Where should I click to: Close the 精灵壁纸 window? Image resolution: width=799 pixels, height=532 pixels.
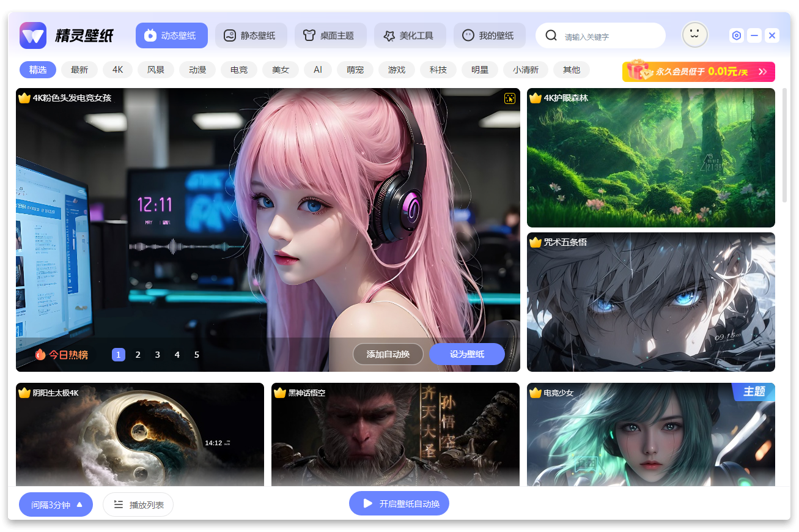[x=772, y=35]
